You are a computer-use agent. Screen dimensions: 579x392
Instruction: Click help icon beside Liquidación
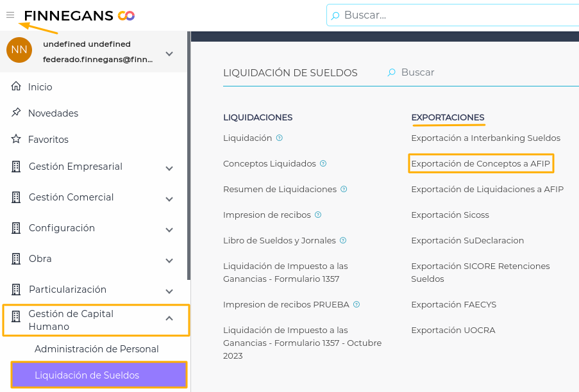pos(280,138)
